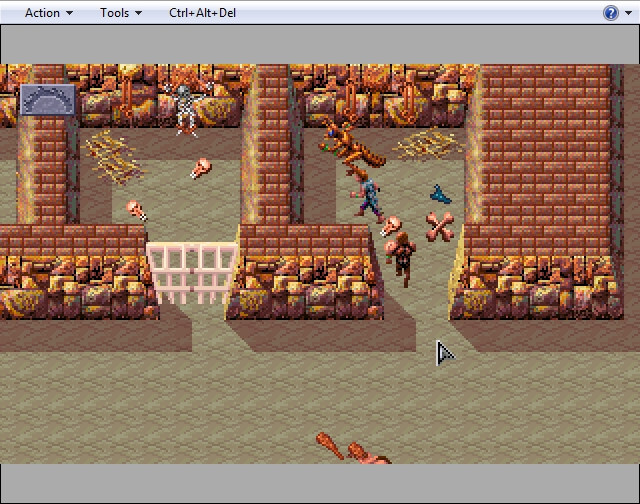
Task: Click the Tools menu dropdown arrow
Action: (x=138, y=13)
